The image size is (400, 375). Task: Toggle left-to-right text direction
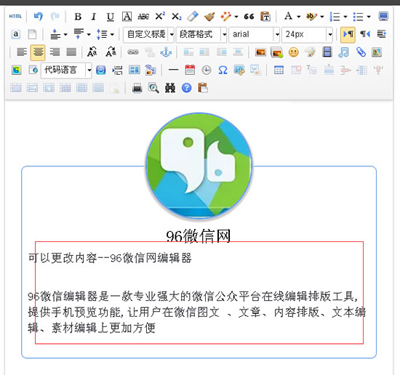tap(348, 34)
